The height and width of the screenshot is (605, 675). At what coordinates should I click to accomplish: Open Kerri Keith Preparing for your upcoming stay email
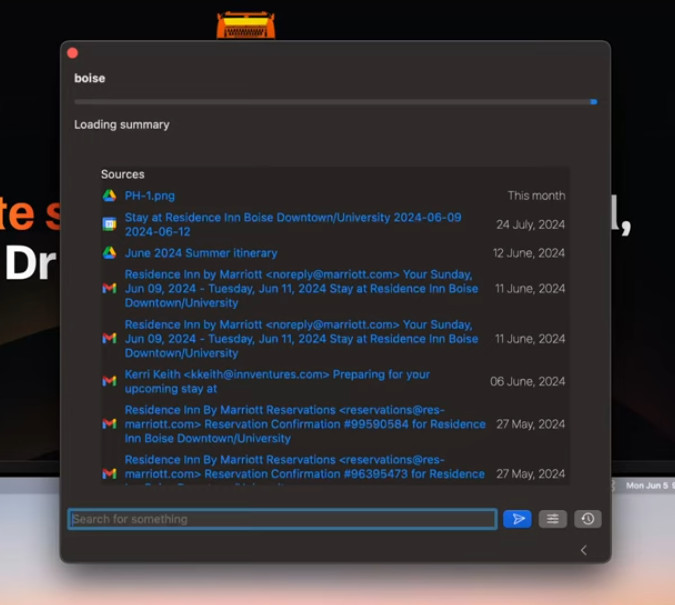[x=277, y=382]
